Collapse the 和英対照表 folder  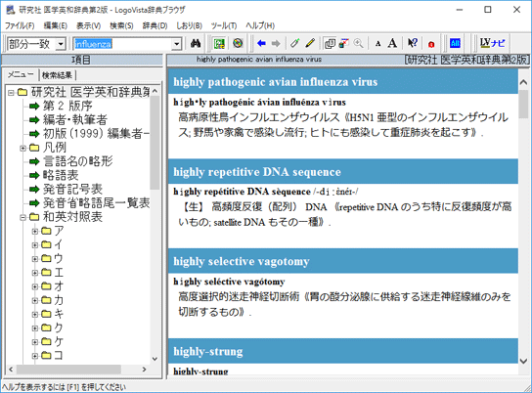click(x=22, y=217)
